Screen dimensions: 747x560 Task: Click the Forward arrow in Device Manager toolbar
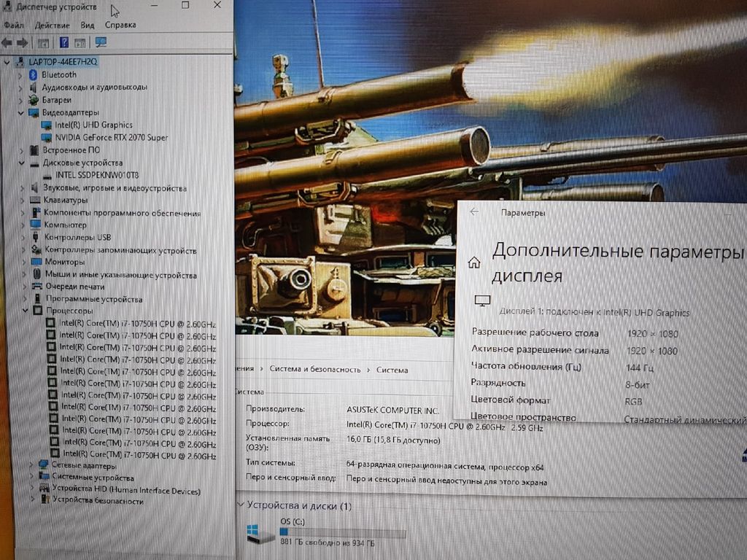(x=23, y=43)
